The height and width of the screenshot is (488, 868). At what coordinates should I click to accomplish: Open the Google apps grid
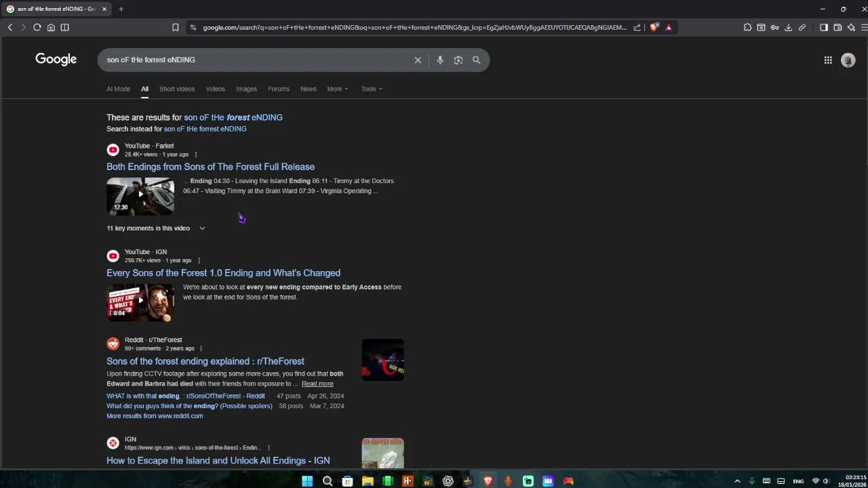tap(828, 60)
